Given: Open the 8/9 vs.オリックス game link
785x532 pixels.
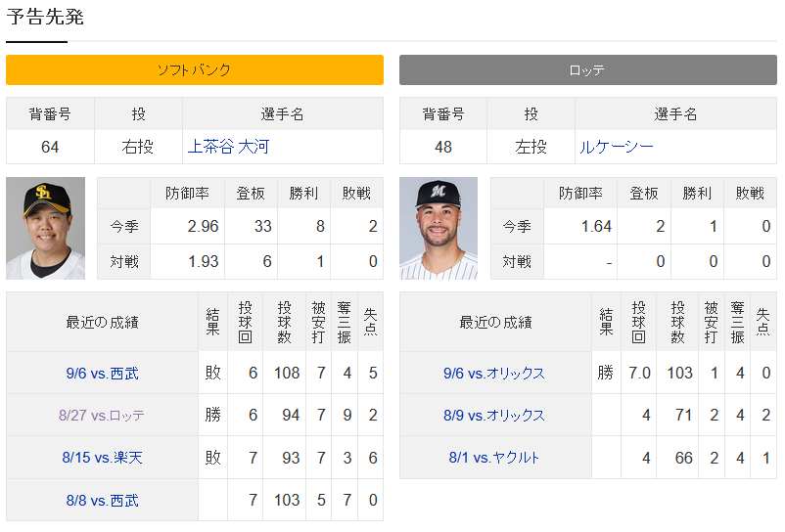Looking at the screenshot, I should coord(494,415).
